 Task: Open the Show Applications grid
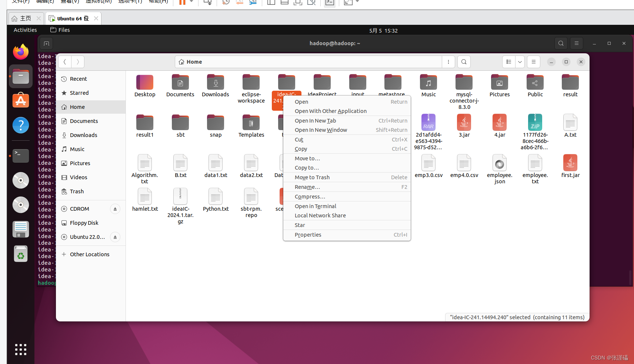20,349
